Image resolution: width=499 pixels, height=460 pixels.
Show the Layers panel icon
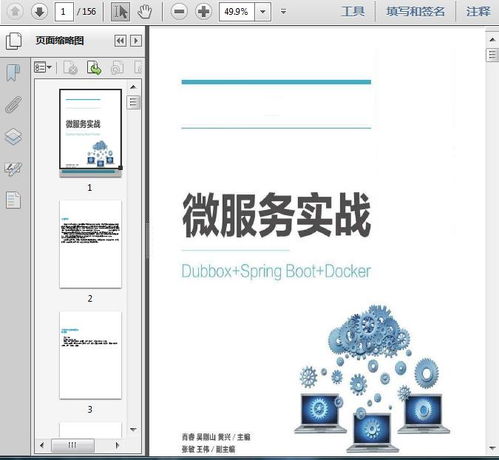pyautogui.click(x=13, y=137)
